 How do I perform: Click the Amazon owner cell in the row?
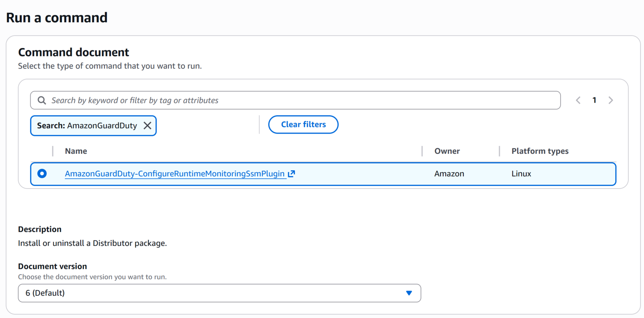[449, 173]
